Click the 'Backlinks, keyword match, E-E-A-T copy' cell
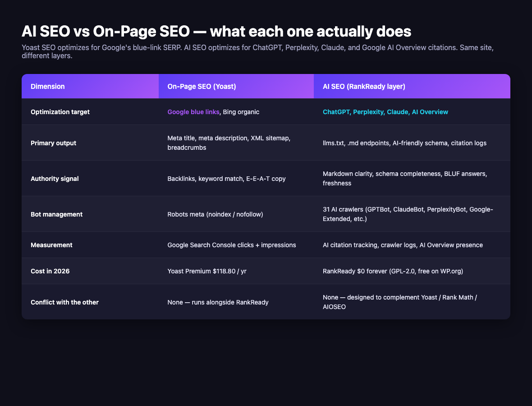532x406 pixels. [236, 179]
